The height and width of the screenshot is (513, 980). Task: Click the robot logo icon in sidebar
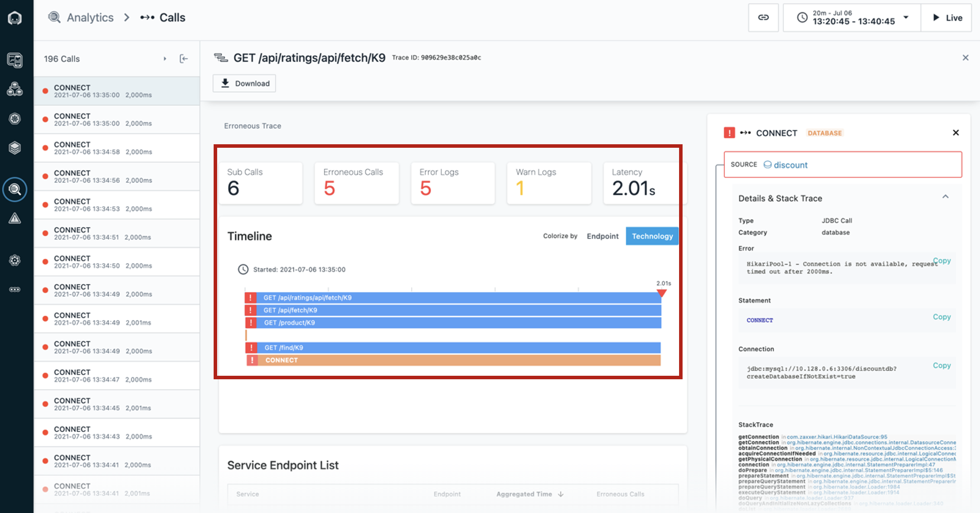(x=15, y=18)
